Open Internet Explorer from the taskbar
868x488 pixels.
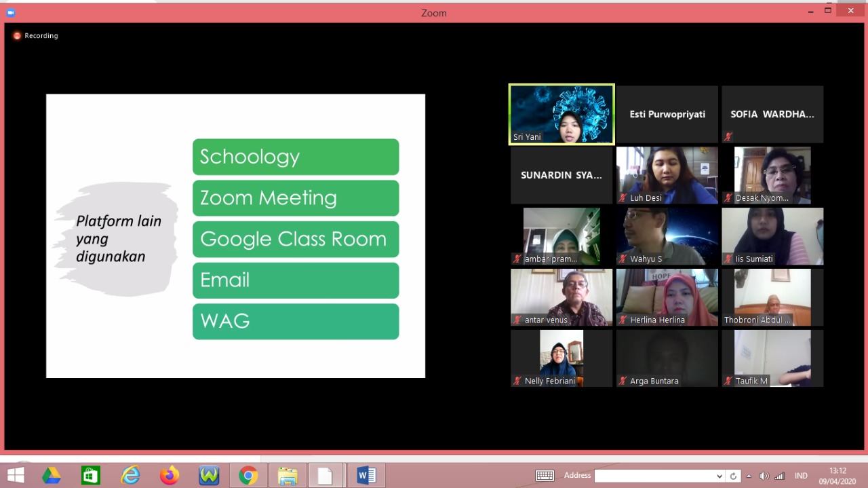click(130, 476)
